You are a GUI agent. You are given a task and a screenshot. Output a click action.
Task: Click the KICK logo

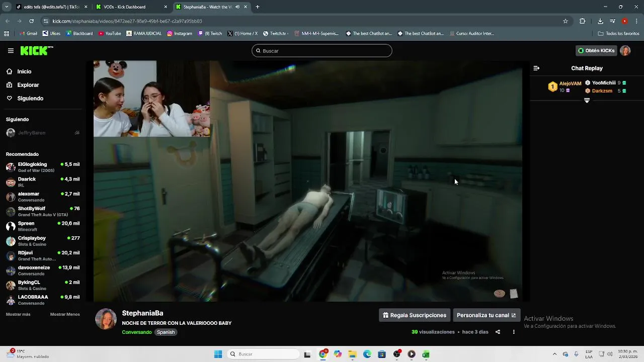click(36, 51)
